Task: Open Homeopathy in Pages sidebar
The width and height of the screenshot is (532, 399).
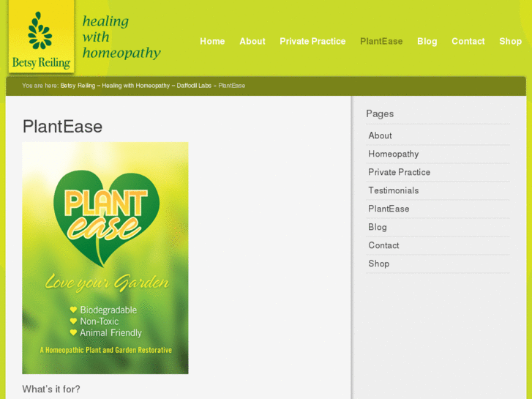Action: point(394,154)
